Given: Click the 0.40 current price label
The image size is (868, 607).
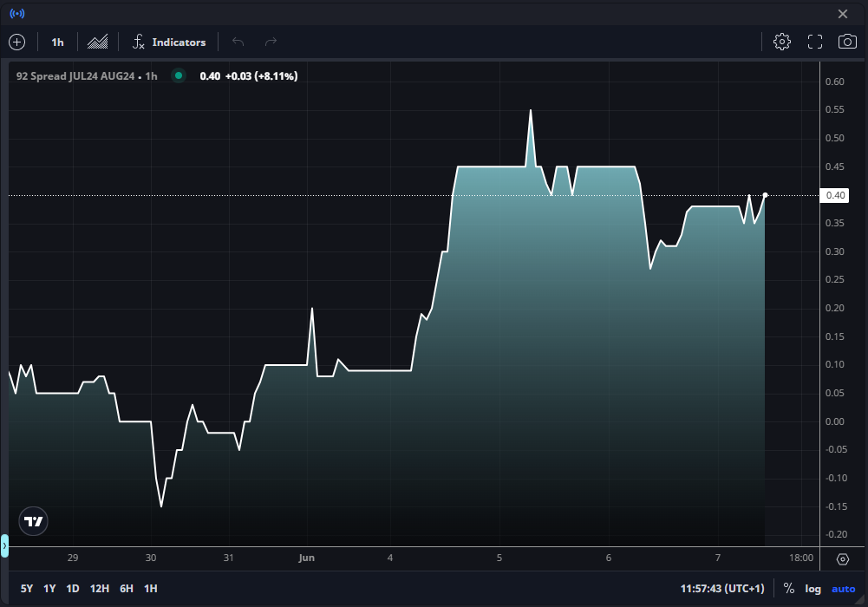Looking at the screenshot, I should pos(835,195).
